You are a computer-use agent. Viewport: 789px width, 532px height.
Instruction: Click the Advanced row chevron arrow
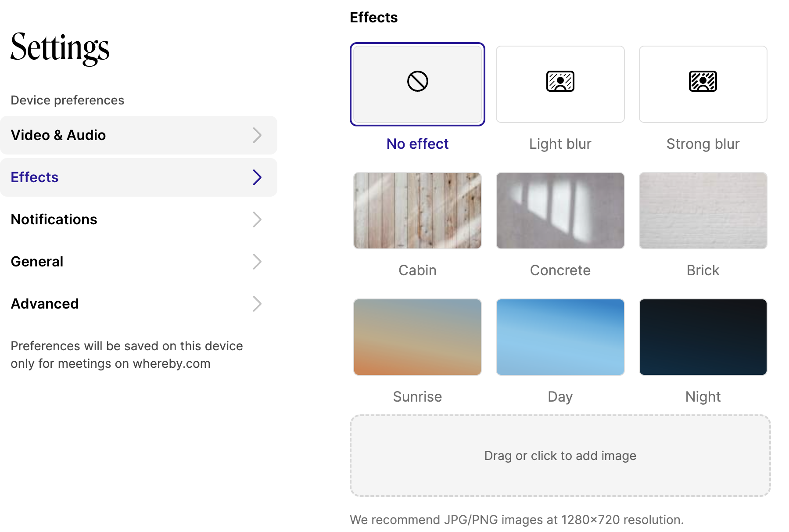(257, 304)
